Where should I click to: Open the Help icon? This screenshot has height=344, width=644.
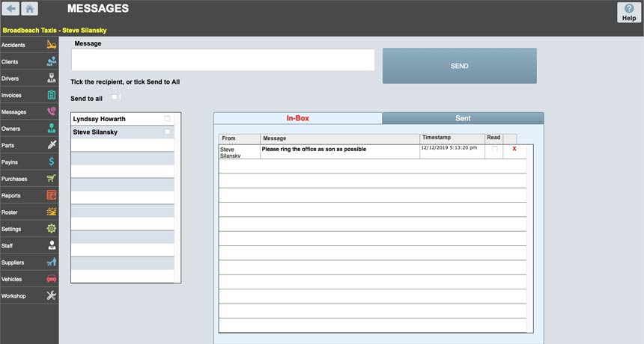tap(628, 12)
